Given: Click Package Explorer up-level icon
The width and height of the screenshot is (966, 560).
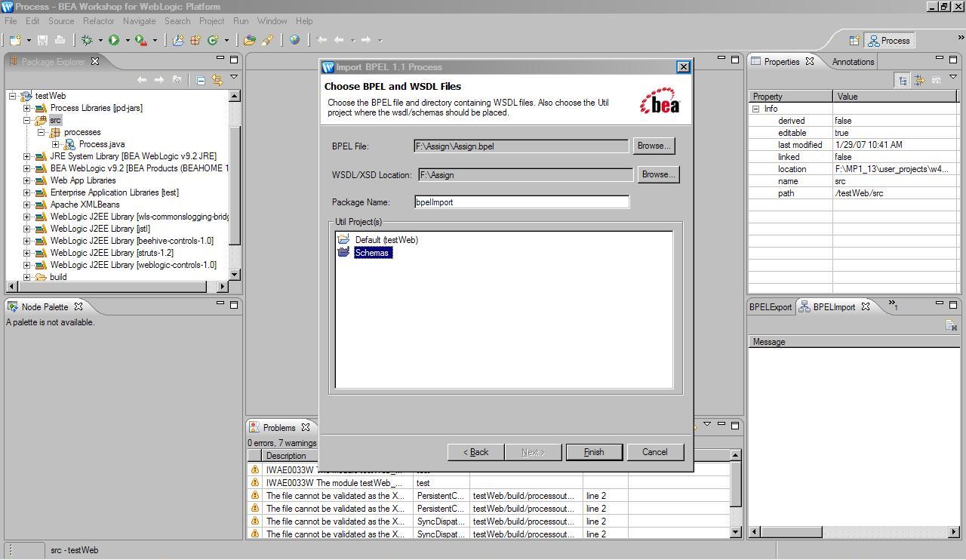Looking at the screenshot, I should click(x=177, y=79).
